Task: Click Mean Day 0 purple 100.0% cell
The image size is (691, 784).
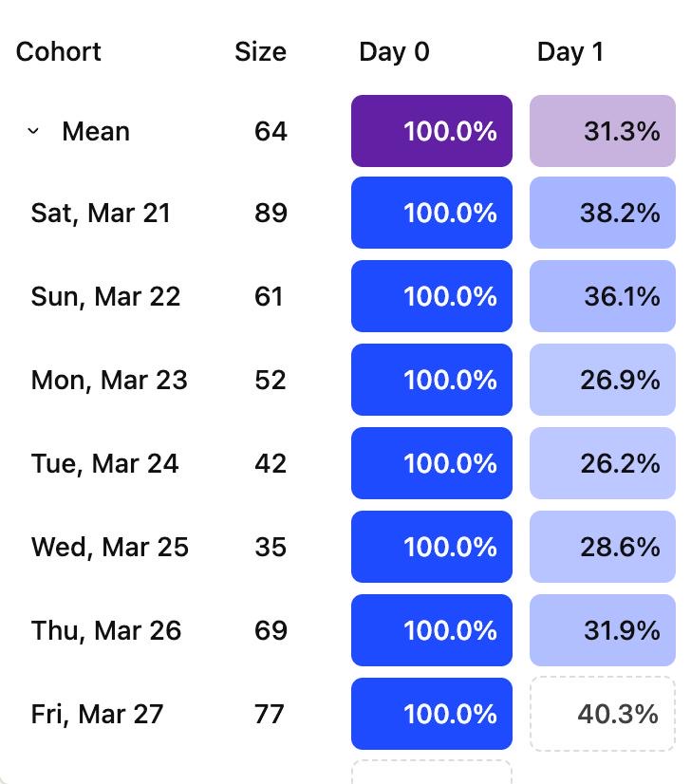Action: point(432,131)
